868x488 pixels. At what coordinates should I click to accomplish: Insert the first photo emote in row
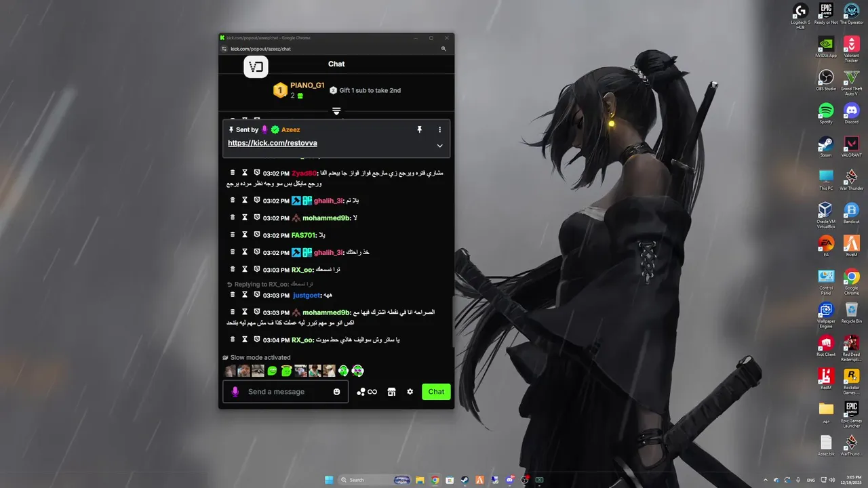(230, 371)
